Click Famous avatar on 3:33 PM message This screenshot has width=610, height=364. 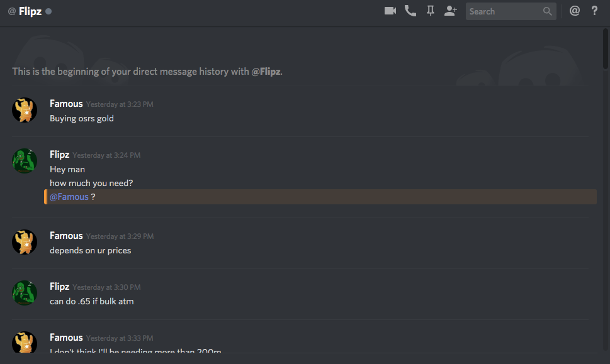pyautogui.click(x=25, y=342)
